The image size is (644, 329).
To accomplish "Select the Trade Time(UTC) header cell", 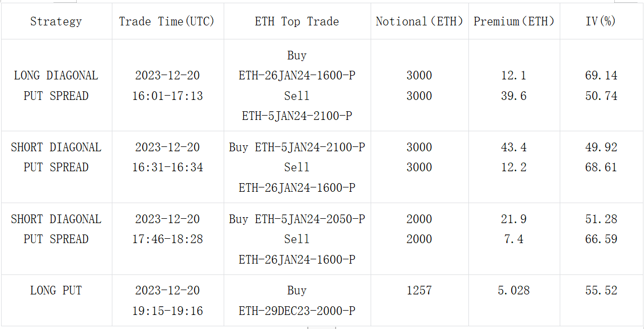I will (167, 22).
